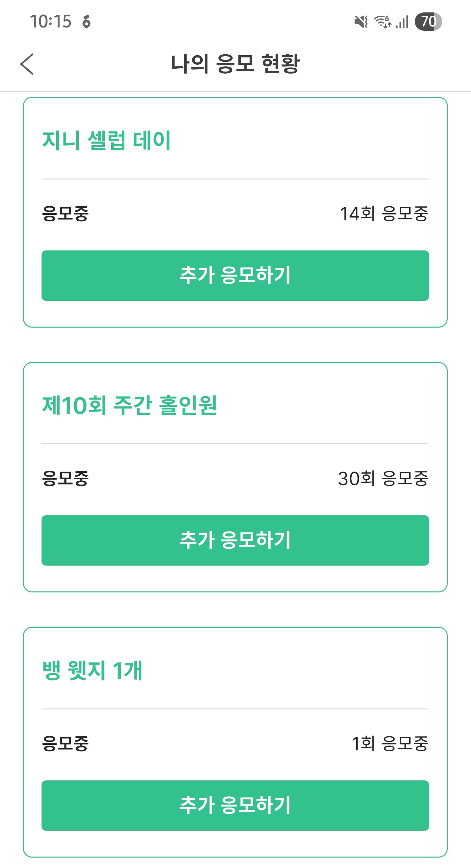Tap the 10:15 clock in status bar
Image resolution: width=471 pixels, height=868 pixels.
tap(51, 22)
